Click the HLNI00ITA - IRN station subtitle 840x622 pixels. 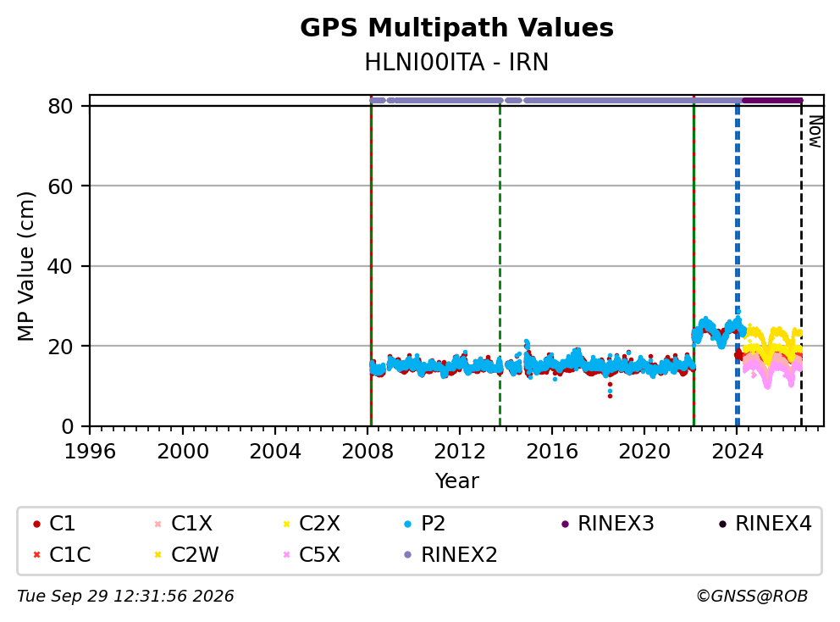coord(456,62)
